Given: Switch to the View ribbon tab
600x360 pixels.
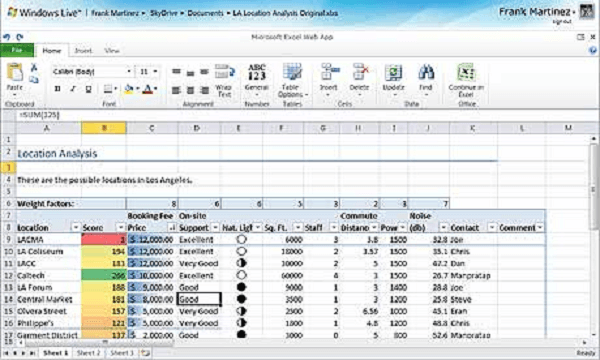Looking at the screenshot, I should click(x=112, y=50).
